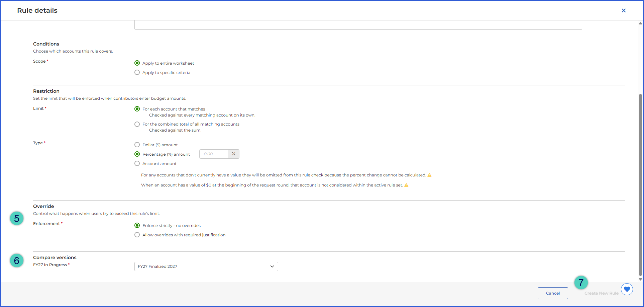The width and height of the screenshot is (644, 307).
Task: Choose For each account that matches
Action: point(137,109)
